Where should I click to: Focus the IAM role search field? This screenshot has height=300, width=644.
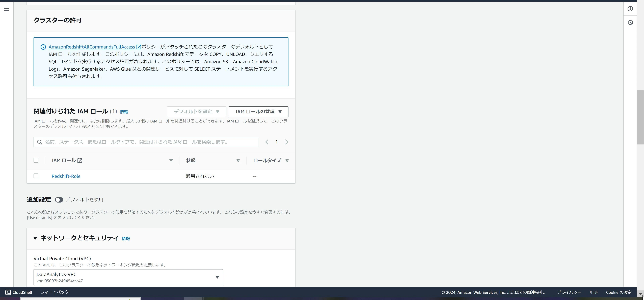(x=146, y=142)
